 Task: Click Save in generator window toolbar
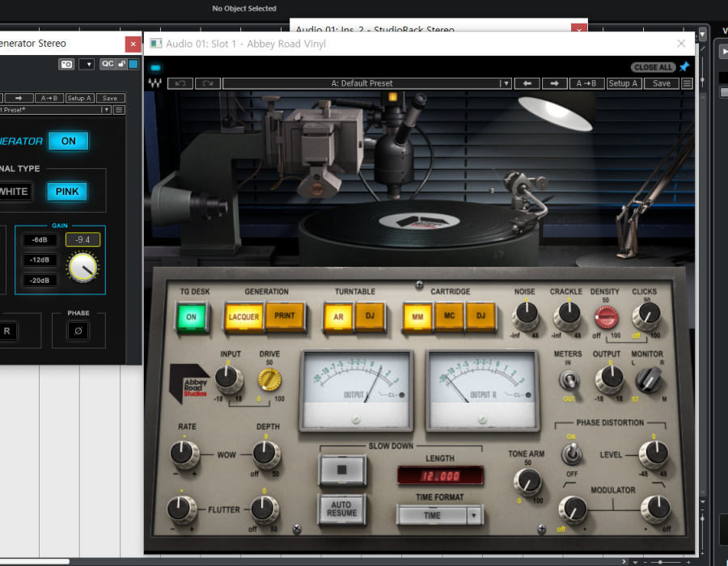(x=110, y=99)
